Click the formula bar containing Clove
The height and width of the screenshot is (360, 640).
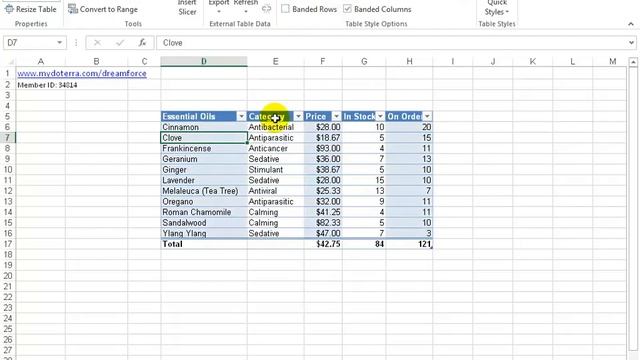click(x=392, y=42)
